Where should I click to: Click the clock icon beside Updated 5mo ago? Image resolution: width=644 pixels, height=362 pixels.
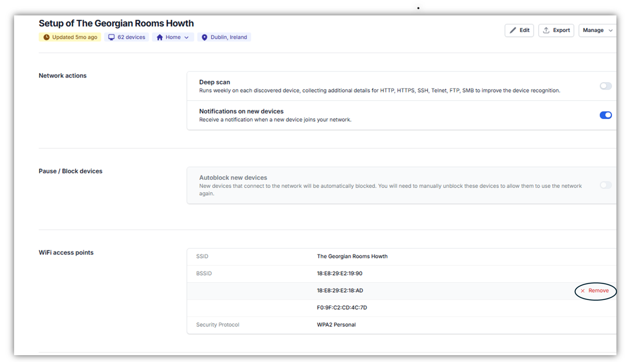point(46,37)
